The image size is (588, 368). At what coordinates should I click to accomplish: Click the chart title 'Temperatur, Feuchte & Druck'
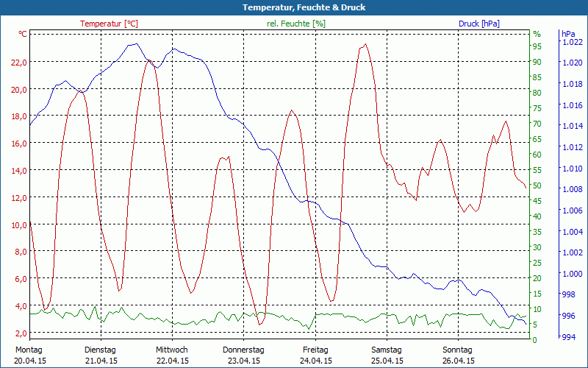tap(294, 7)
